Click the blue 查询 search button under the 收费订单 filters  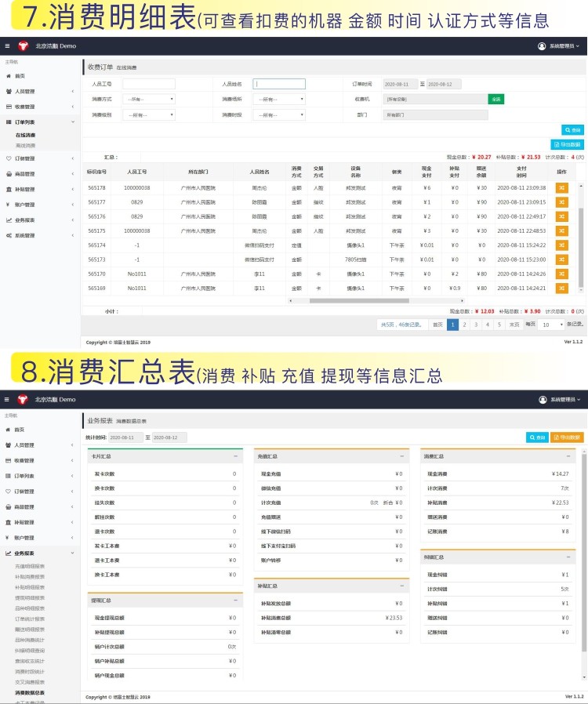click(572, 130)
